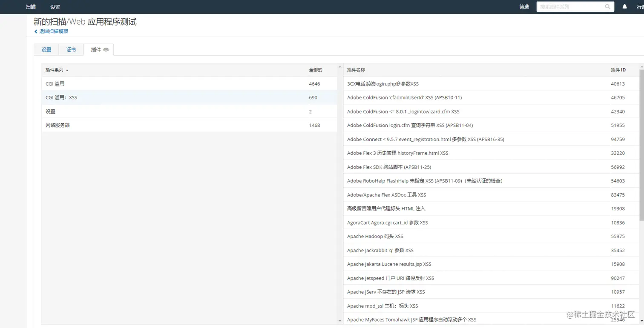
Task: Open Apache Jetspeed 门户 URI plugin
Action: (x=391, y=278)
